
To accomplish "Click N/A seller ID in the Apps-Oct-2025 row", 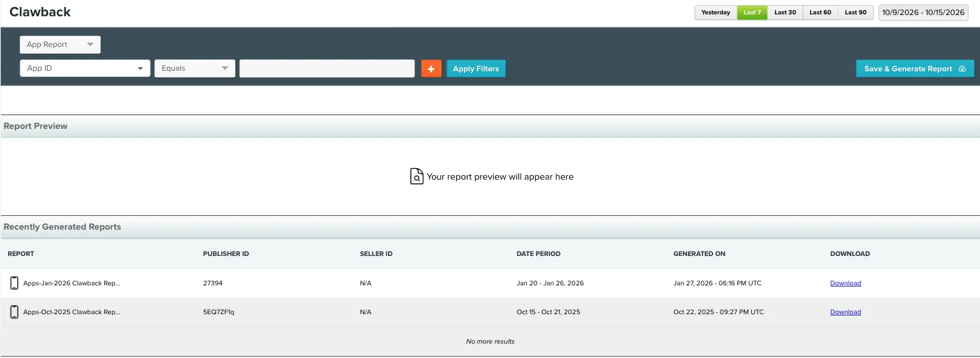I will pyautogui.click(x=366, y=312).
